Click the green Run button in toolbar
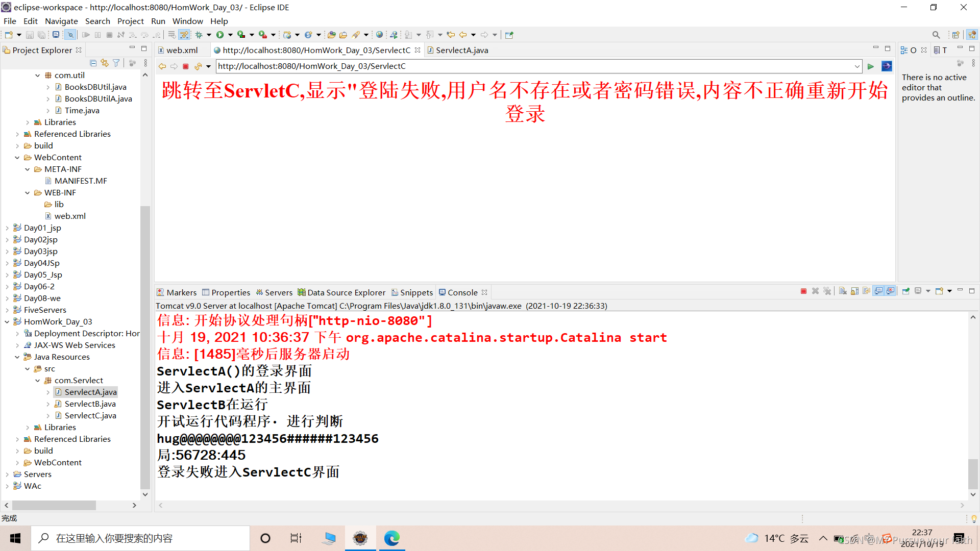 tap(220, 35)
